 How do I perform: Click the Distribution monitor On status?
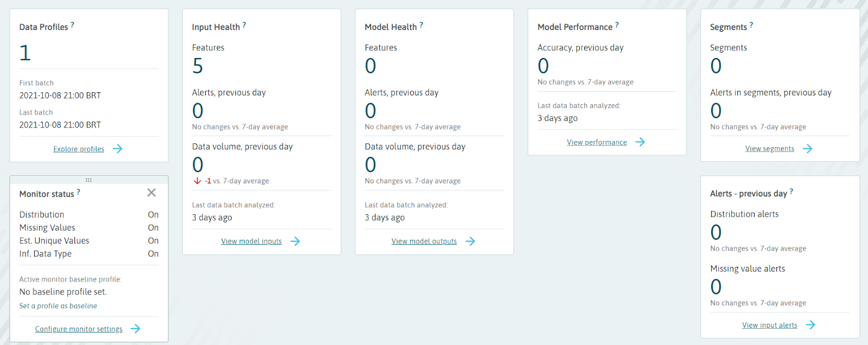tap(153, 215)
